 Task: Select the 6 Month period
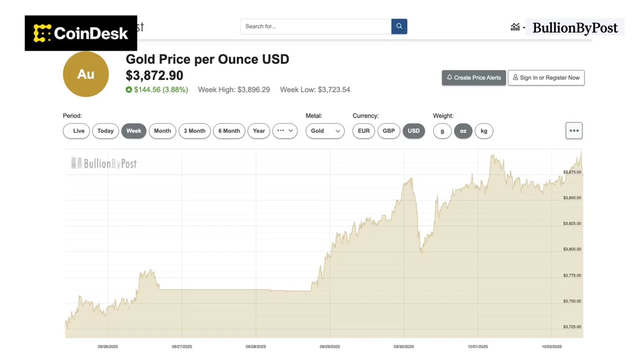pyautogui.click(x=229, y=131)
